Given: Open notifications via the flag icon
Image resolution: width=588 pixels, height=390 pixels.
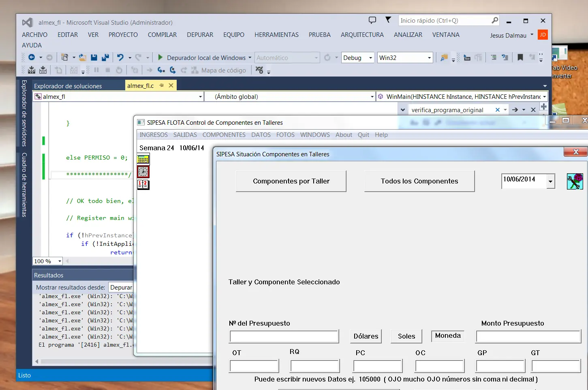Looking at the screenshot, I should pyautogui.click(x=388, y=20).
